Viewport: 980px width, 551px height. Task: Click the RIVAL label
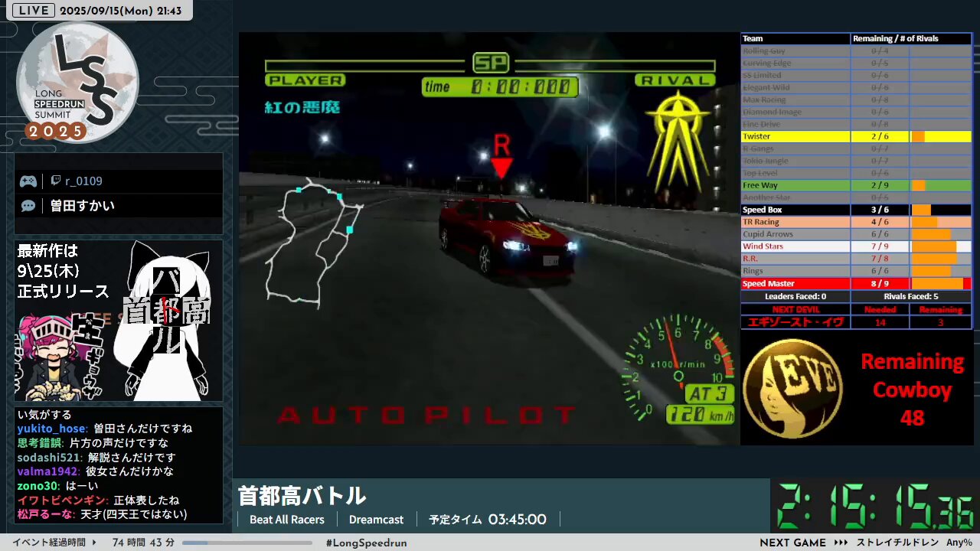[x=675, y=80]
